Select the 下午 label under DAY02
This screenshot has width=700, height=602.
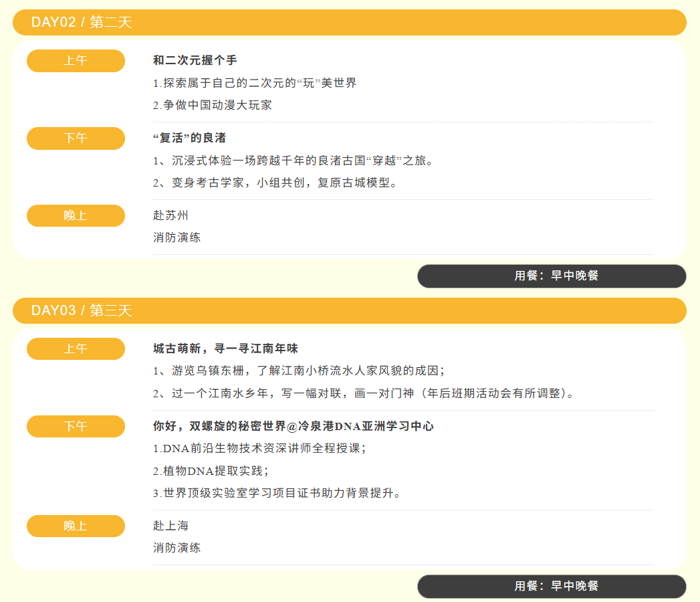[x=76, y=138]
